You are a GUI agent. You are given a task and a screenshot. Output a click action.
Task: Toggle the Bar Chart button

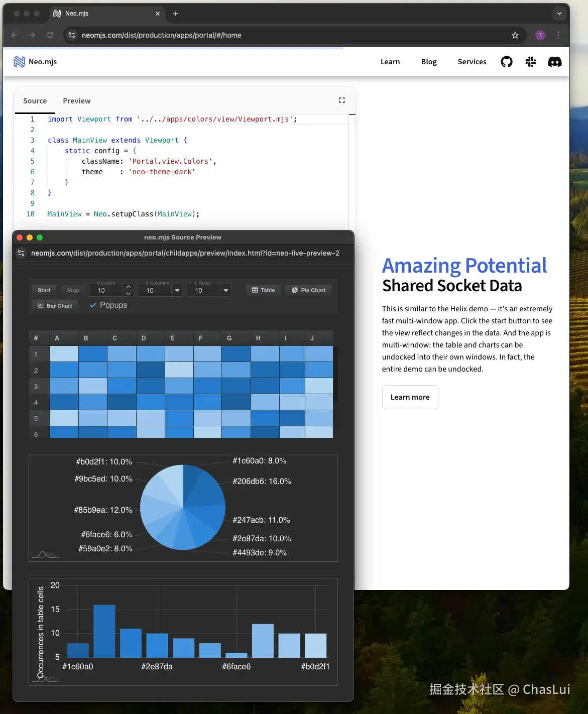point(55,305)
